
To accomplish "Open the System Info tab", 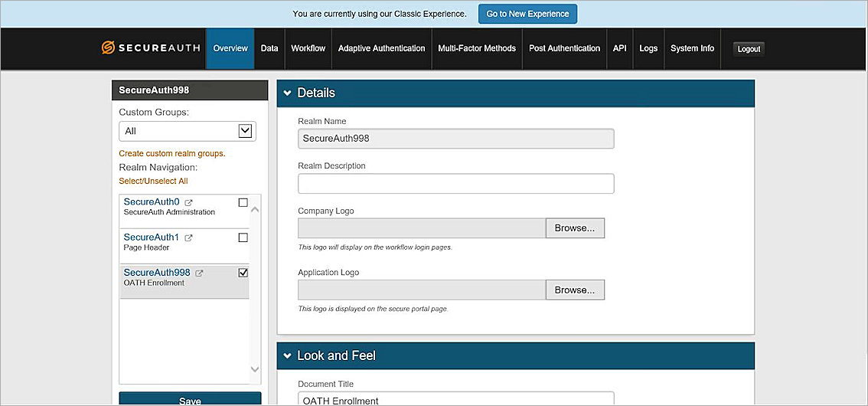I will pyautogui.click(x=692, y=48).
